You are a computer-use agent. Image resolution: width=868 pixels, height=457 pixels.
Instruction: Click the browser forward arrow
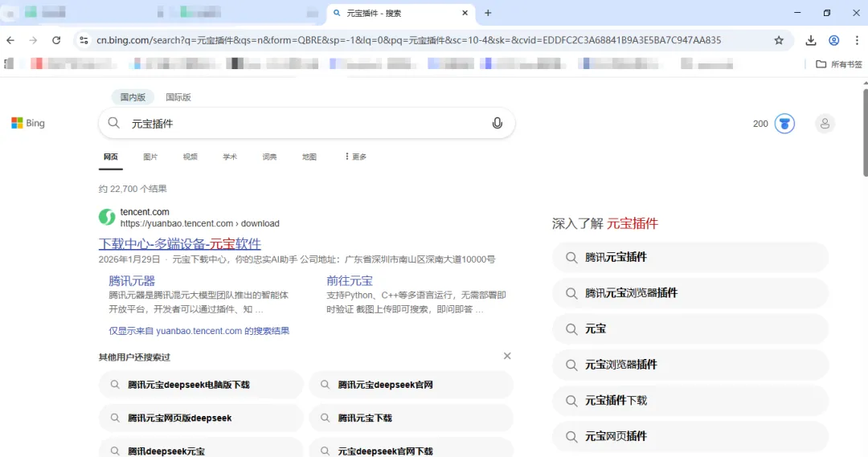point(33,40)
